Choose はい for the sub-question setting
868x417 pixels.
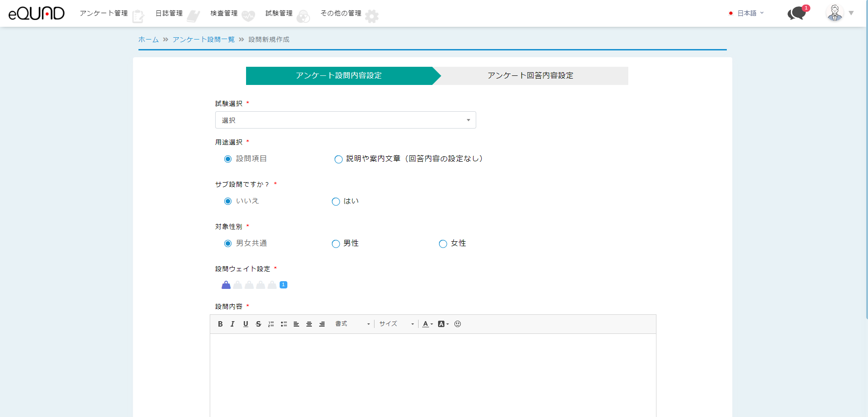336,201
